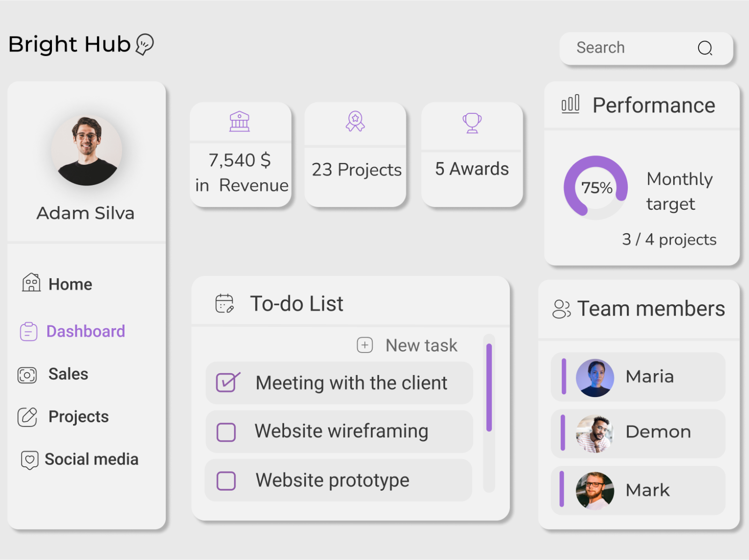Click the Dashboard clipboard icon
The width and height of the screenshot is (749, 560).
tap(29, 331)
